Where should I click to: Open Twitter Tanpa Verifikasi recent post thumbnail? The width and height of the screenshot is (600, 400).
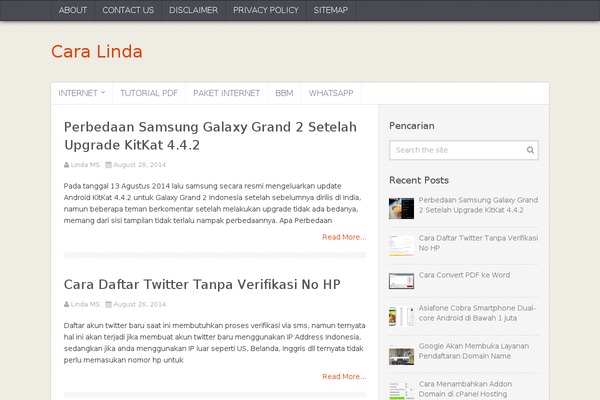tap(401, 245)
